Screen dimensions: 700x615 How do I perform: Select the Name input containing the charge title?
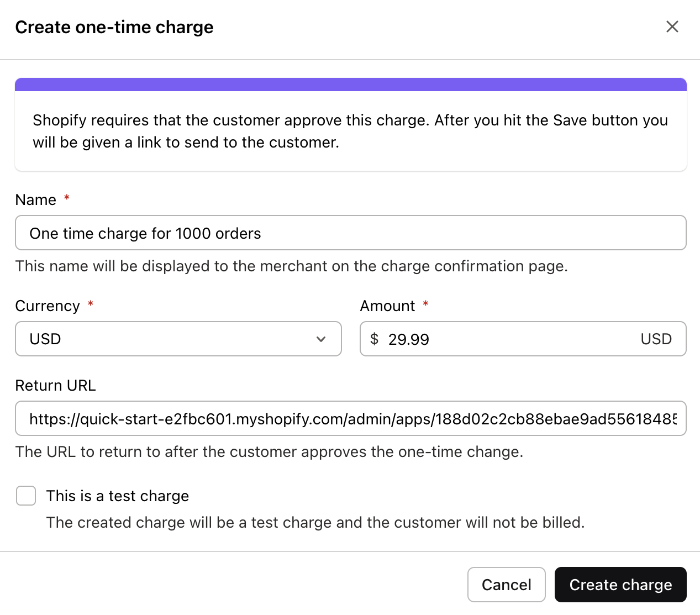pyautogui.click(x=350, y=233)
